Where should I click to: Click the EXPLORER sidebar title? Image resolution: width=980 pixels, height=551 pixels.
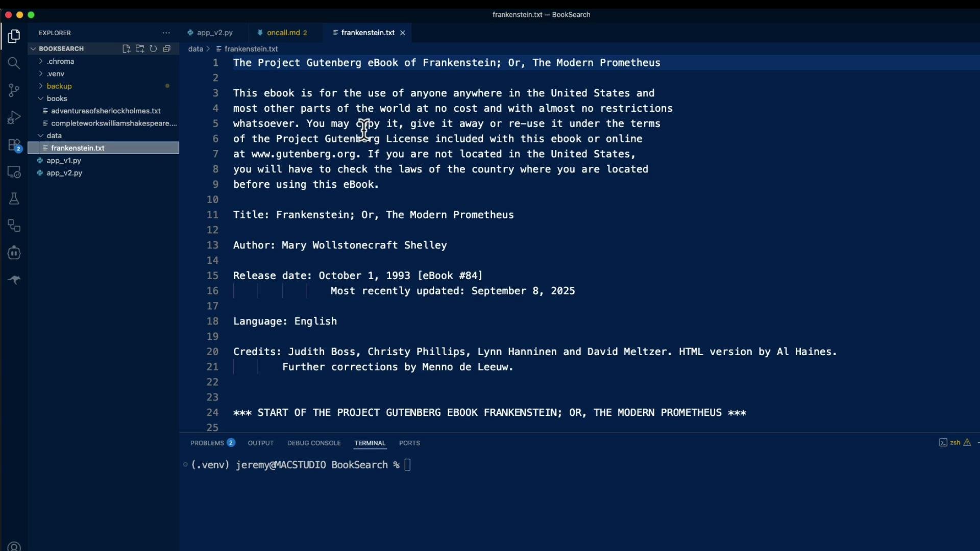click(x=55, y=33)
